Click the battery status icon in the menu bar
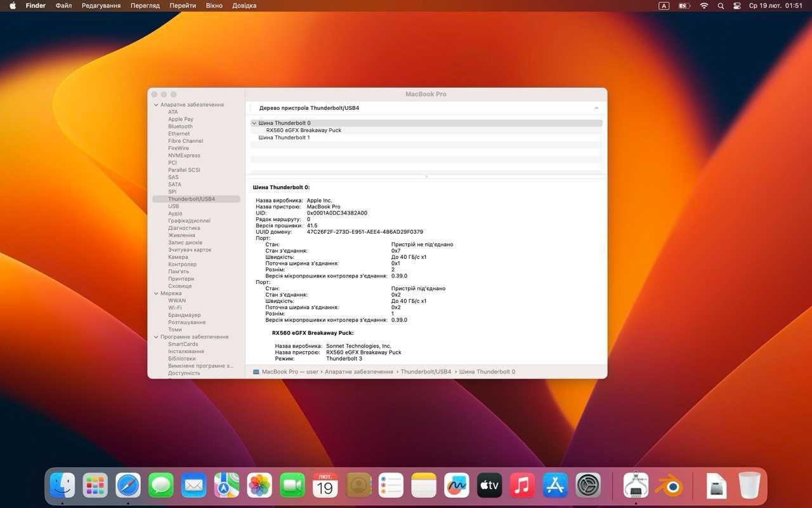Image resolution: width=812 pixels, height=508 pixels. pos(684,6)
